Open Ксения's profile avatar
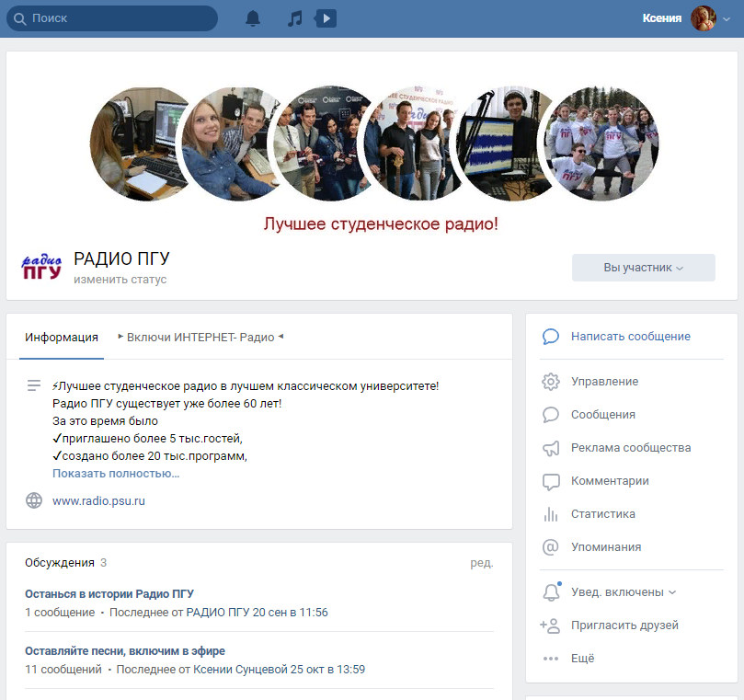The height and width of the screenshot is (700, 744). 703,18
